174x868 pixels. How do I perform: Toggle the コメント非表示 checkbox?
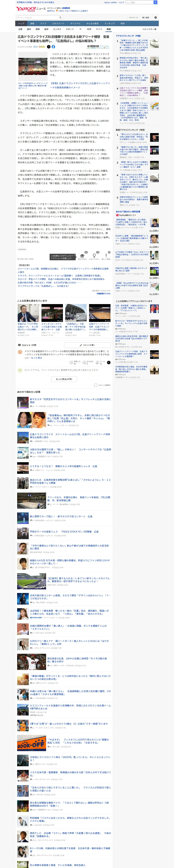tap(96, 385)
